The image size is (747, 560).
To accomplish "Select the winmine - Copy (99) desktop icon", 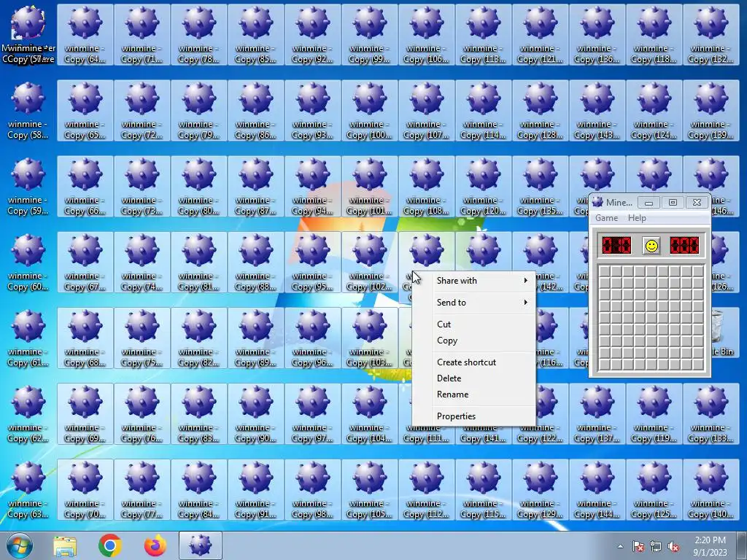I will coord(370,35).
